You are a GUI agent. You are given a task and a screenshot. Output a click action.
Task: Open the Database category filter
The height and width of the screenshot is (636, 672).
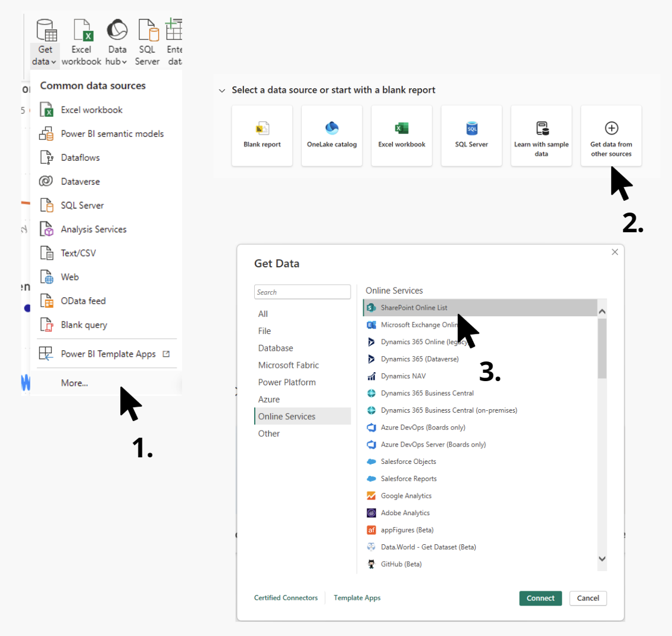pyautogui.click(x=276, y=348)
